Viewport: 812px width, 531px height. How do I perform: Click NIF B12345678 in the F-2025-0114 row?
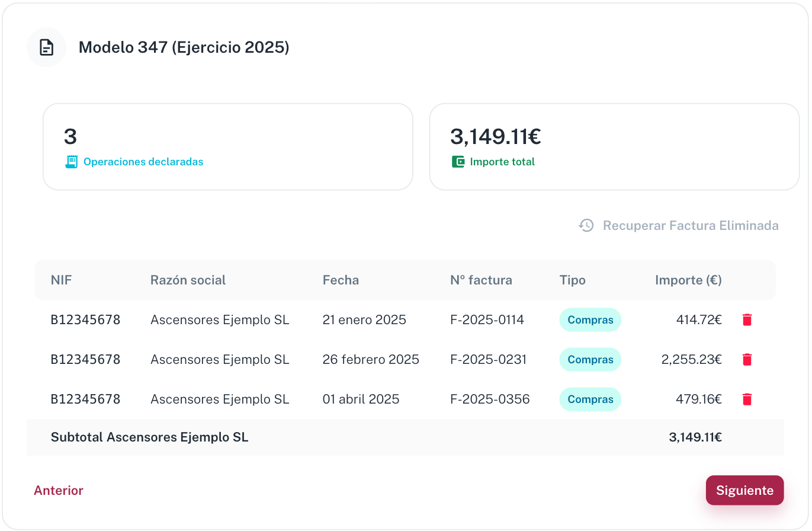[x=85, y=320]
